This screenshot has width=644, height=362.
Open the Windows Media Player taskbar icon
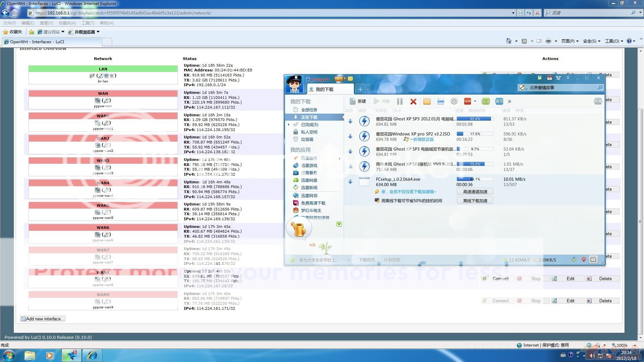pos(50,355)
